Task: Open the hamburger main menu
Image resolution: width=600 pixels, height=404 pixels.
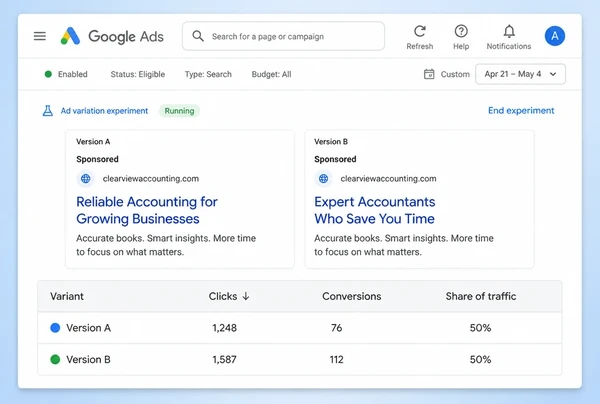Action: coord(40,36)
